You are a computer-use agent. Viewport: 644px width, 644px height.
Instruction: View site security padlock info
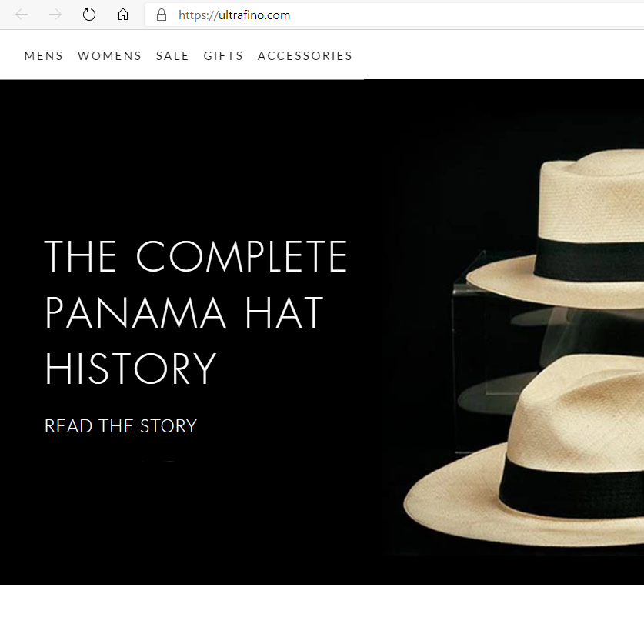click(x=162, y=15)
